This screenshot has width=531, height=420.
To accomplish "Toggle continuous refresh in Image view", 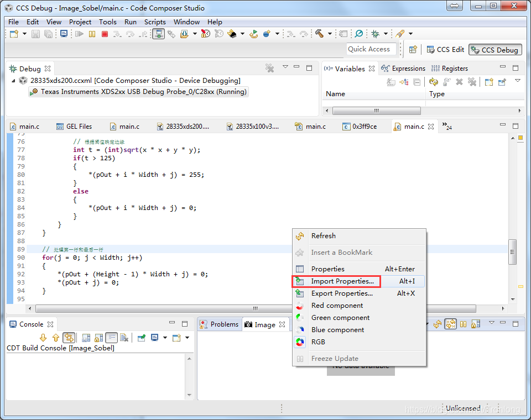I will 450,324.
